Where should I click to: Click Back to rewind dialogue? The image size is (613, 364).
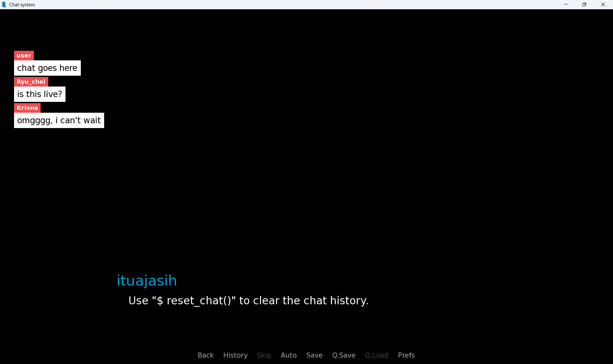point(205,355)
